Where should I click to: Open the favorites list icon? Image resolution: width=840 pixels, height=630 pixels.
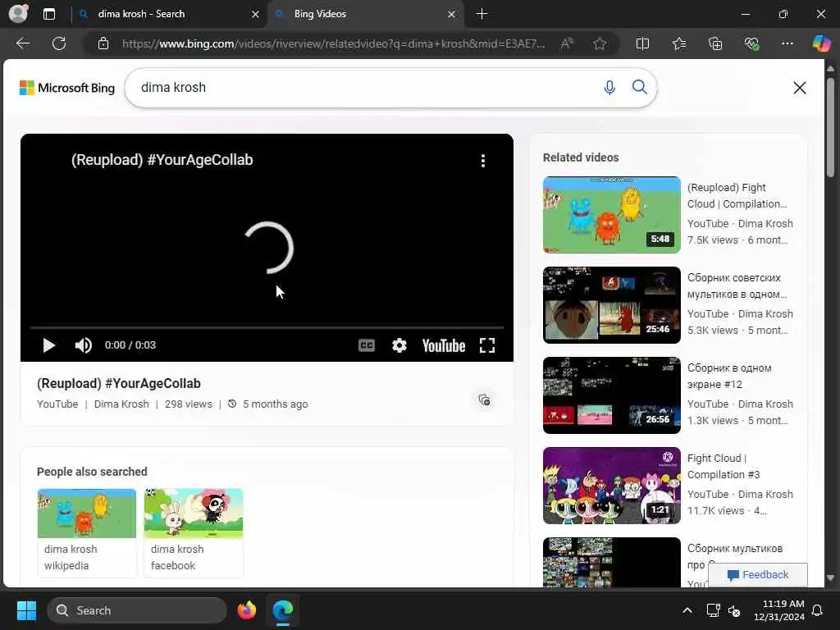pos(678,43)
